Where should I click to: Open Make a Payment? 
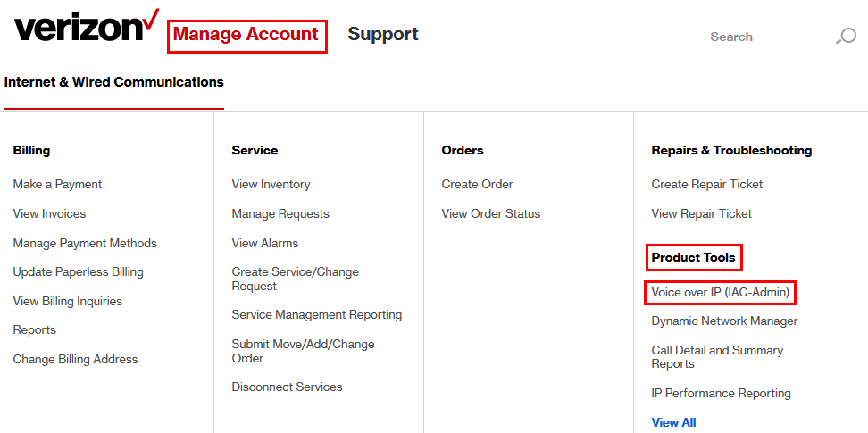point(57,185)
